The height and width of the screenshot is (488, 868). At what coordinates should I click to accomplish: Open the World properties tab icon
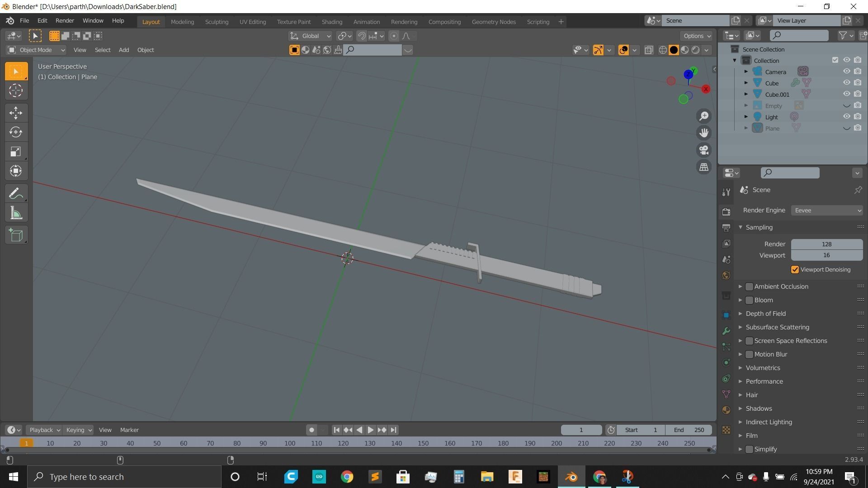pyautogui.click(x=726, y=275)
